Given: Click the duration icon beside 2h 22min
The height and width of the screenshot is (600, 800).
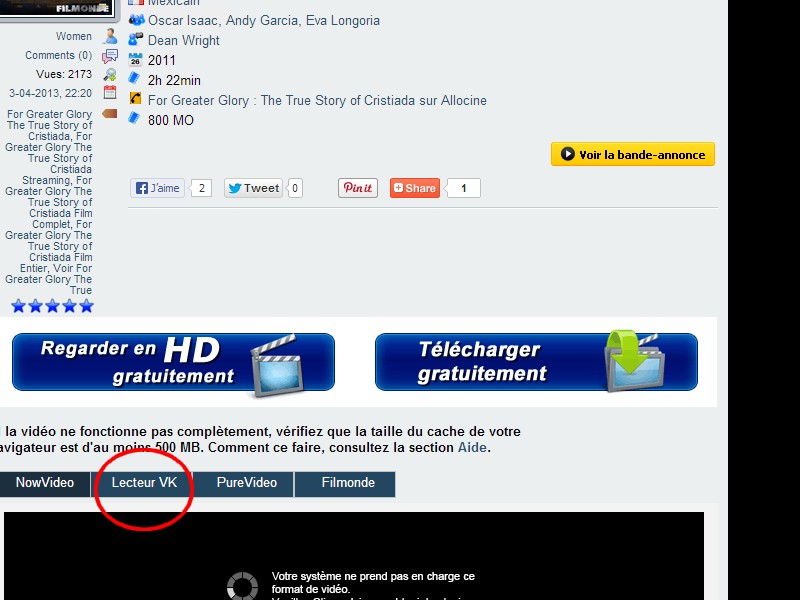Looking at the screenshot, I should click(134, 78).
